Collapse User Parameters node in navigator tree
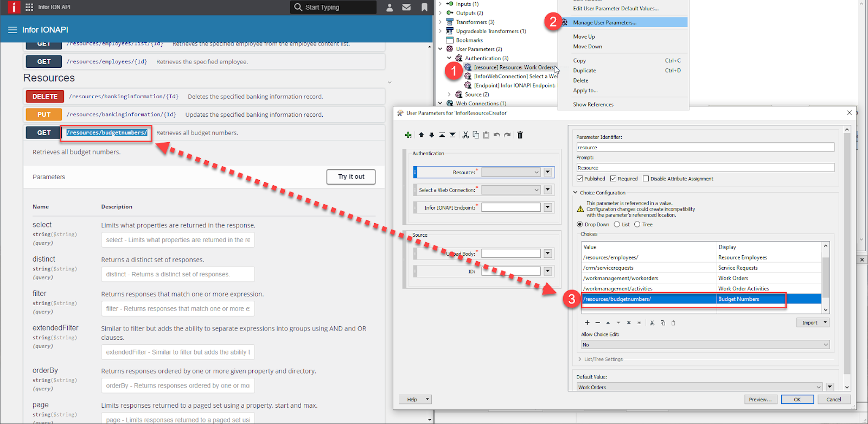 (440, 49)
